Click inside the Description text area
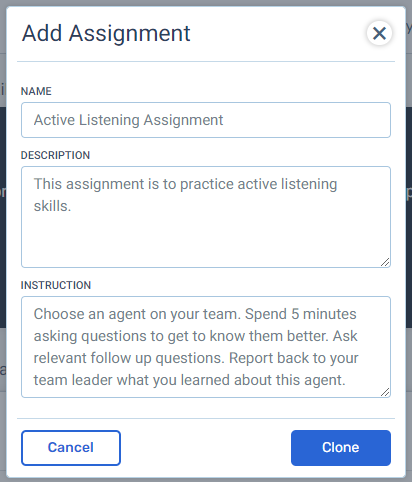This screenshot has height=482, width=412. pos(206,217)
